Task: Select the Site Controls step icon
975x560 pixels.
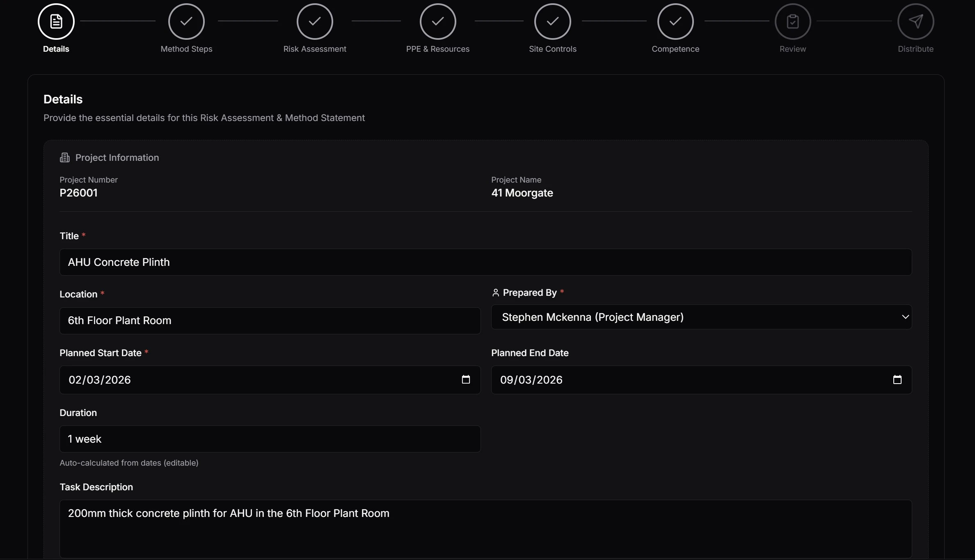Action: coord(552,21)
